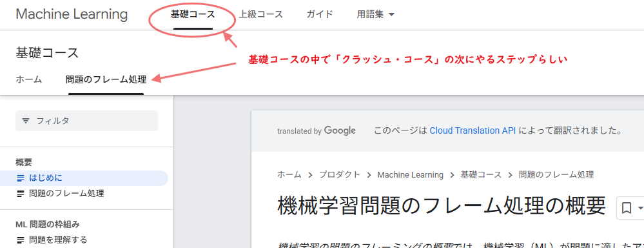Open Machine Learning in the breadcrumb

click(x=410, y=175)
